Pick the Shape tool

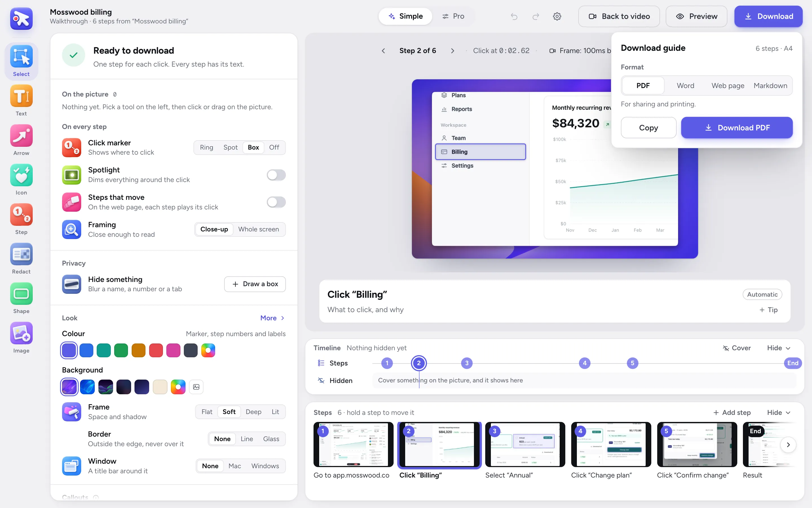click(21, 298)
